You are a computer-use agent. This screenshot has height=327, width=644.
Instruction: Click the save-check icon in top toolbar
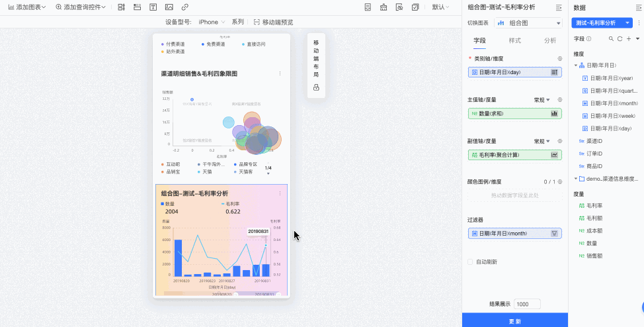coord(415,7)
